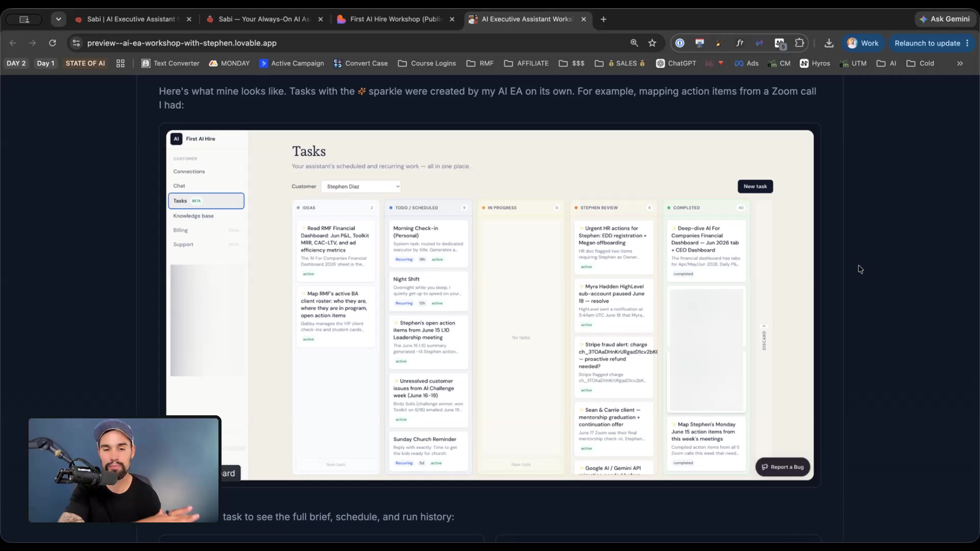Go forward with the browser forward arrow
The width and height of the screenshot is (980, 551).
coord(33,43)
